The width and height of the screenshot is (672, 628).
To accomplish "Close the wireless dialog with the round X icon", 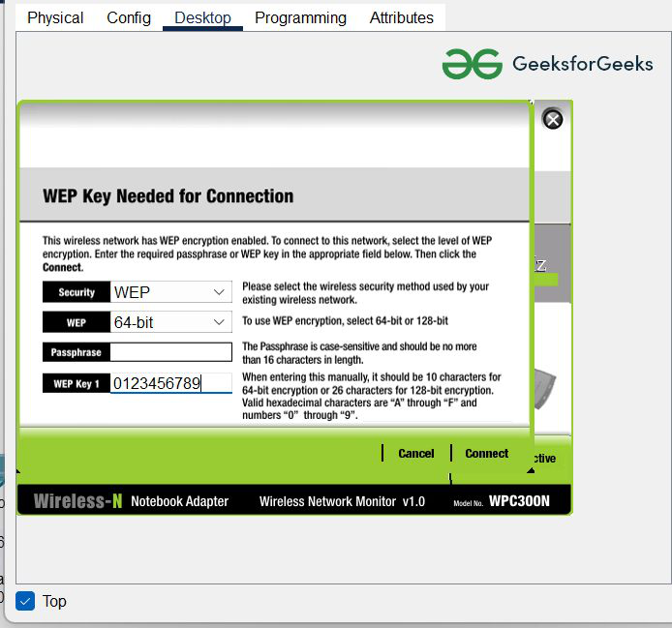I will click(552, 119).
